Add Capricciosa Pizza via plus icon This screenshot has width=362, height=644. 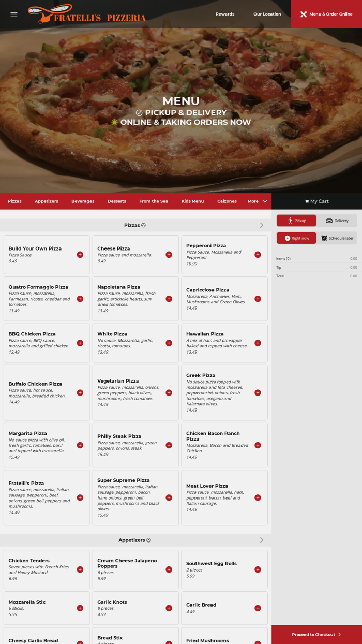click(x=258, y=299)
